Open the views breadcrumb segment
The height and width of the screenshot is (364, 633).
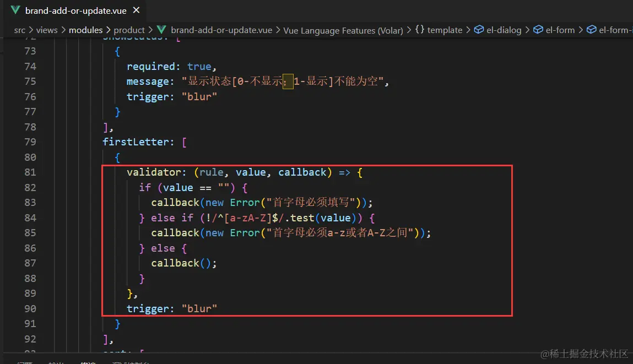47,30
